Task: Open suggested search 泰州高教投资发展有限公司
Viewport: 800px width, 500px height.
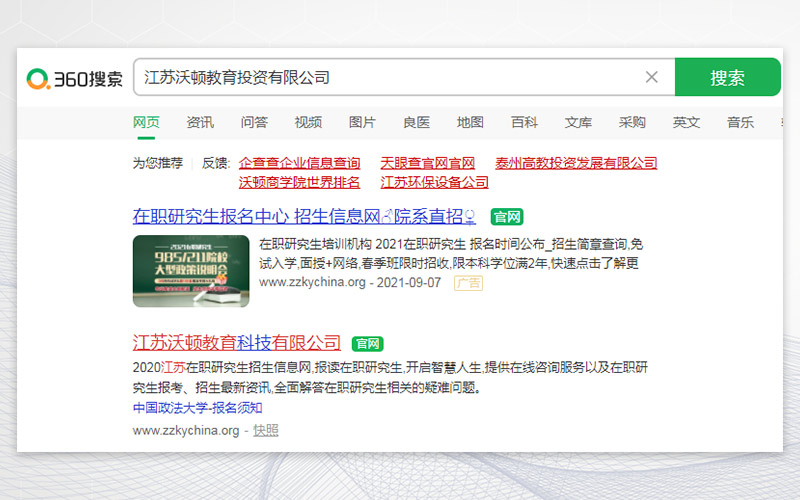Action: tap(576, 163)
